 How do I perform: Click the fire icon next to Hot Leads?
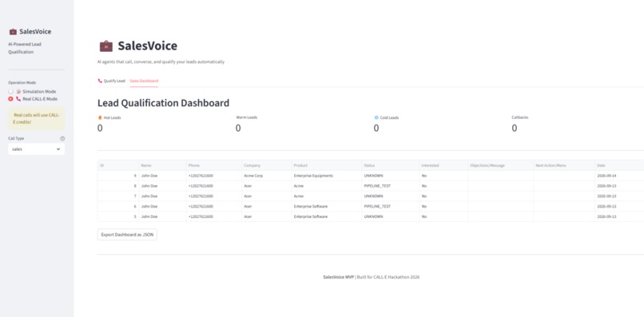(100, 117)
